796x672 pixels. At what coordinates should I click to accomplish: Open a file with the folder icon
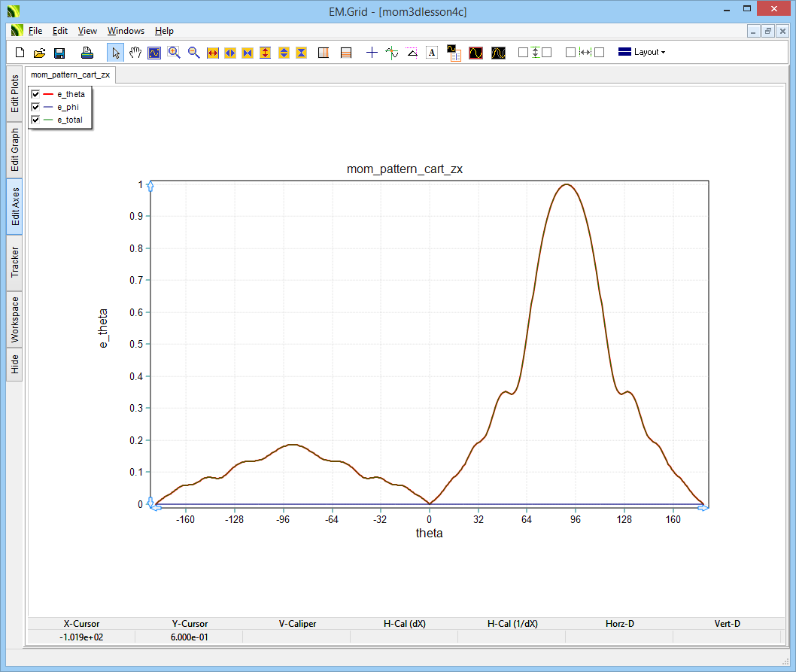point(39,53)
